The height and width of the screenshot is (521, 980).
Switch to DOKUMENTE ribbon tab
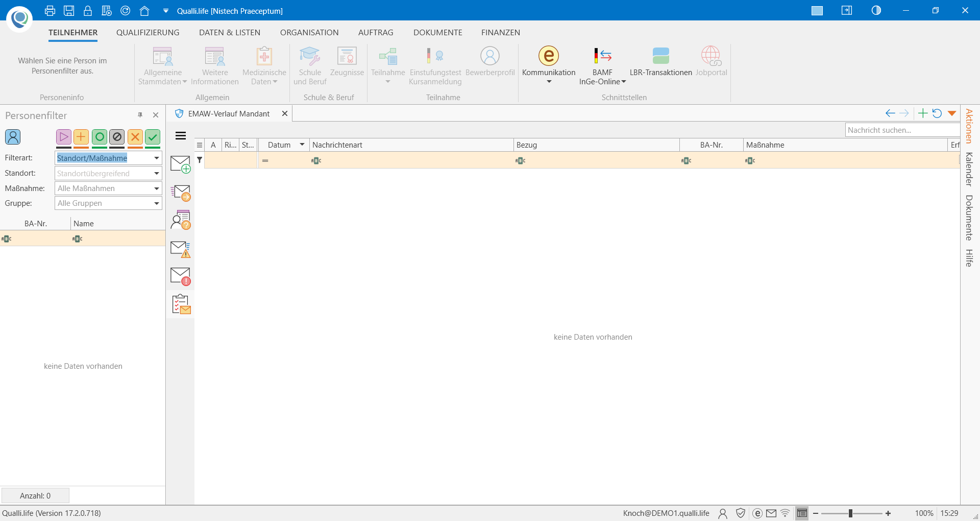point(438,32)
